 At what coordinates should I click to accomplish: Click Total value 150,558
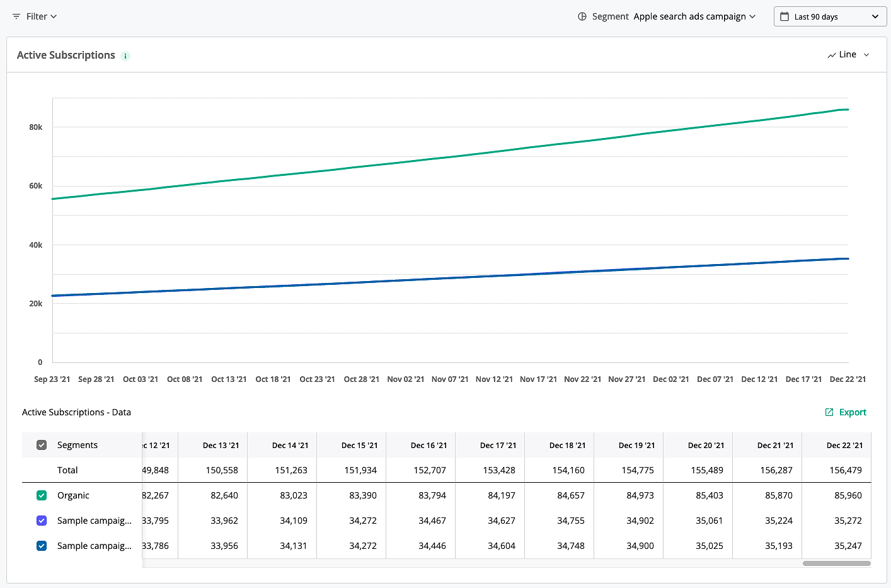point(222,470)
